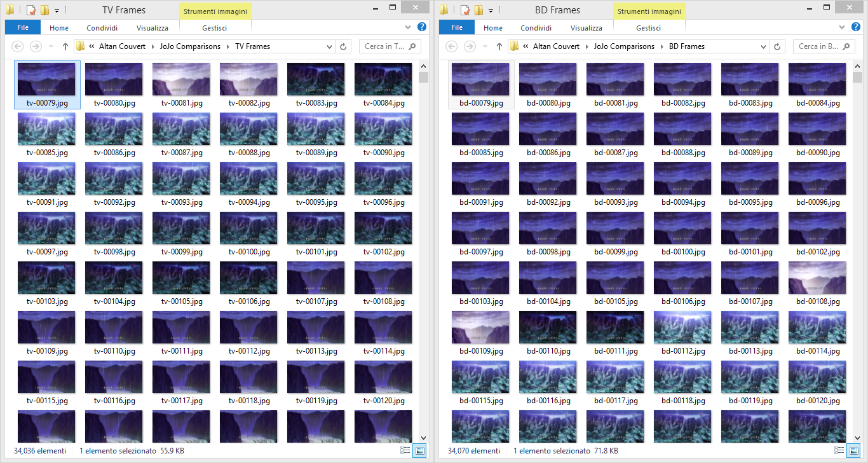Click file name tv-00090.jpg
This screenshot has width=868, height=463.
(x=384, y=153)
